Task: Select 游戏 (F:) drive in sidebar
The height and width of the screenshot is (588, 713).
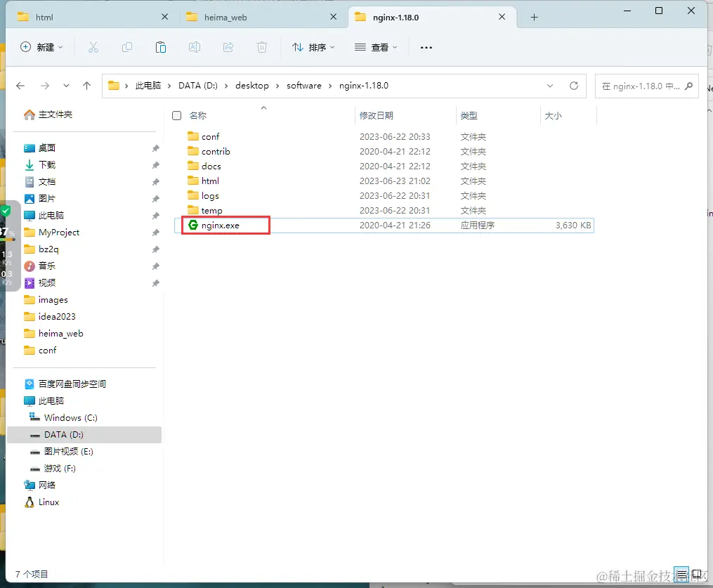Action: (x=53, y=469)
